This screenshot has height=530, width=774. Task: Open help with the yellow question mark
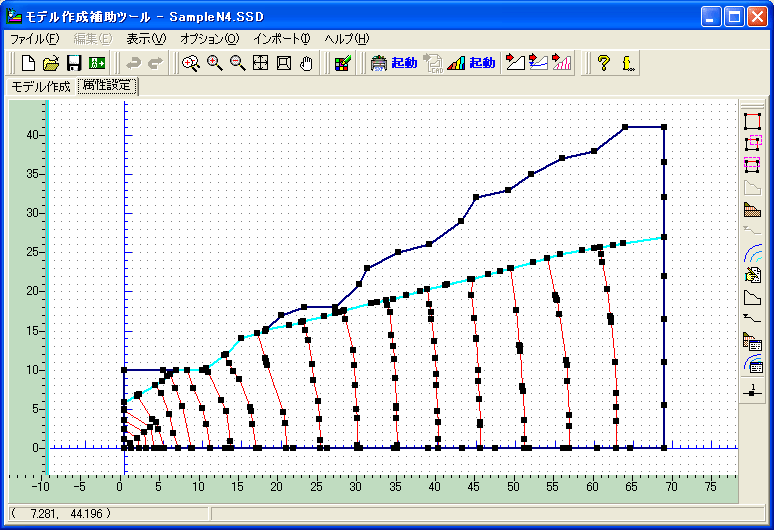click(603, 63)
